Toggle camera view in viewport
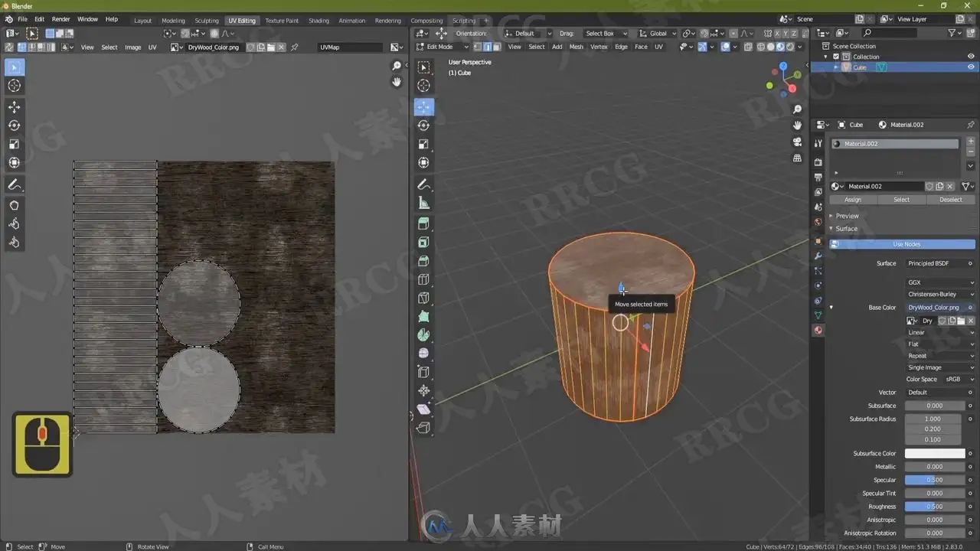Viewport: 980px width, 551px height. pos(797,142)
